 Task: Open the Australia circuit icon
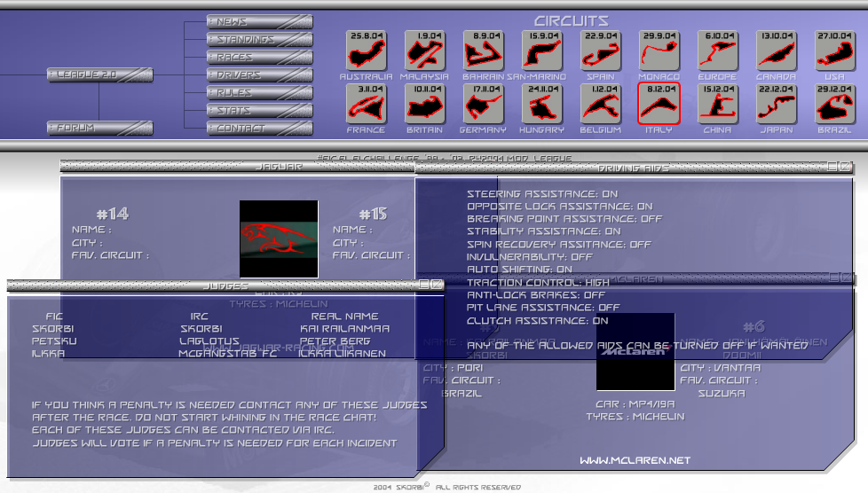[366, 51]
